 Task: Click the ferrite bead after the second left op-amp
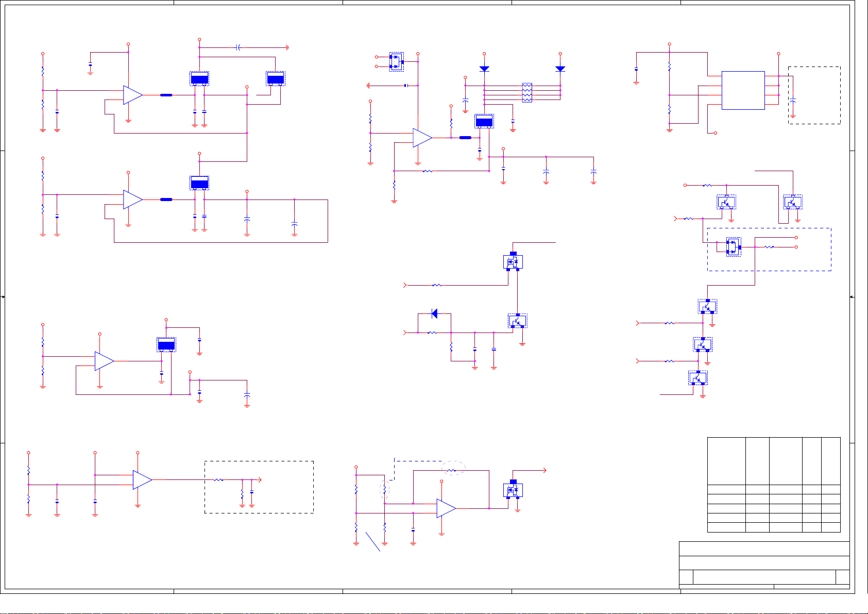pos(166,200)
